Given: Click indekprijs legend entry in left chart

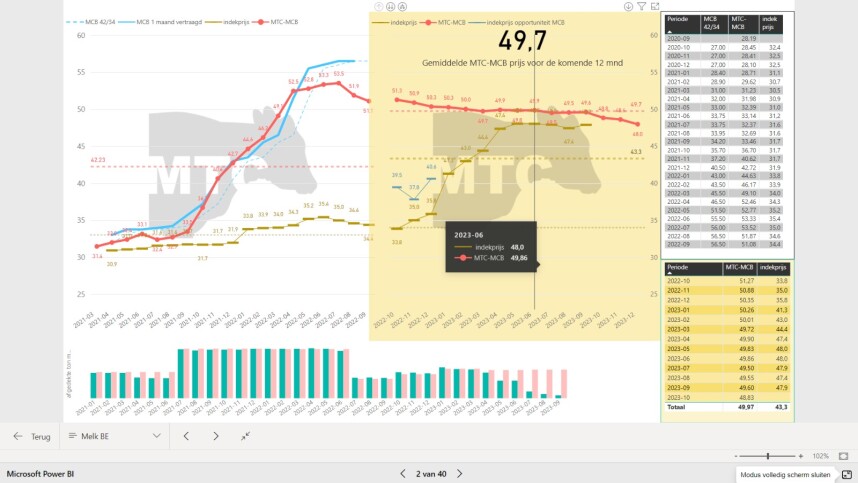Looking at the screenshot, I should (x=227, y=22).
